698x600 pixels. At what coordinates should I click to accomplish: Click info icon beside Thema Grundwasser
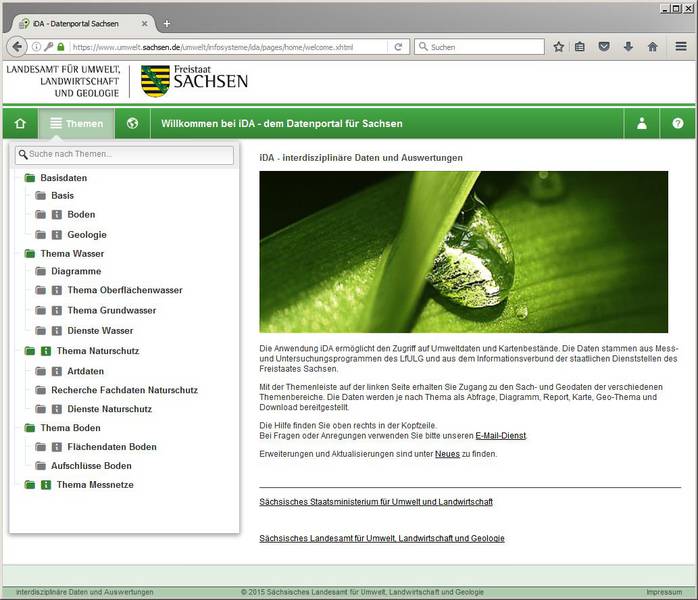57,311
